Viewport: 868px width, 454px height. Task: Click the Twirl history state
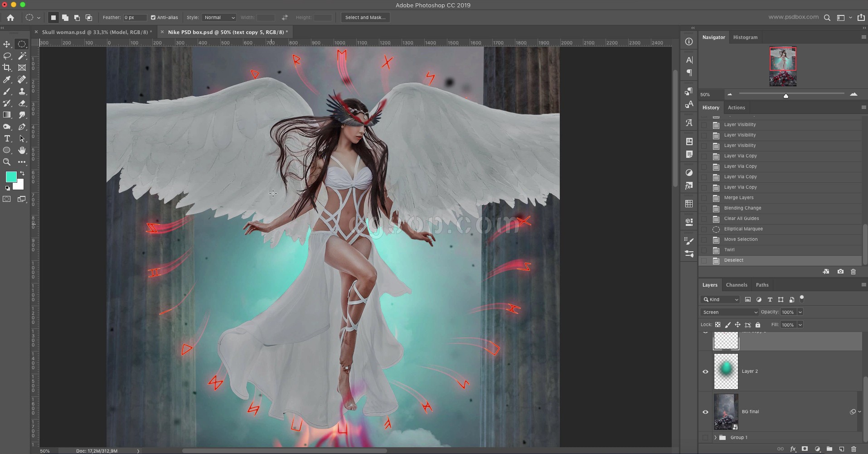(729, 250)
